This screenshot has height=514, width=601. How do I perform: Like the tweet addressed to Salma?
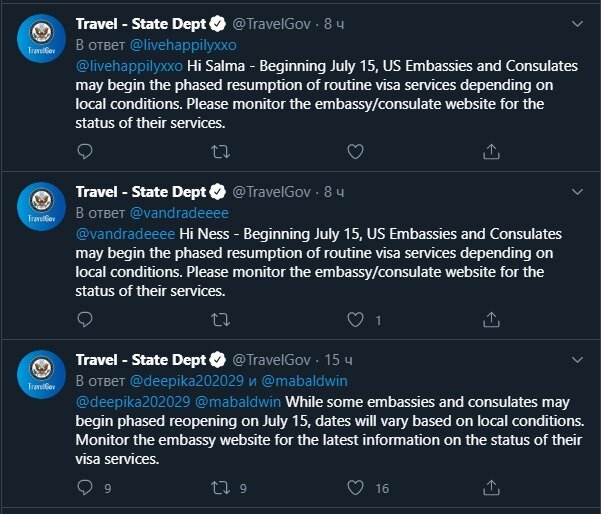point(355,152)
